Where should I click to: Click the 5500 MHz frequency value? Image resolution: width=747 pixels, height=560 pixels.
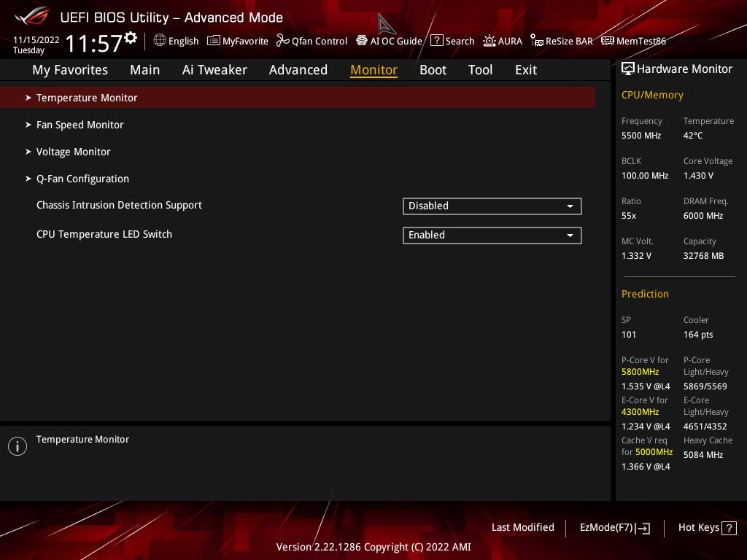(x=641, y=136)
